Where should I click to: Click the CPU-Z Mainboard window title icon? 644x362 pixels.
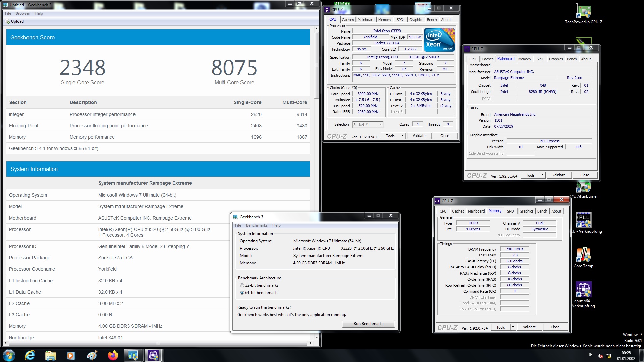point(467,49)
